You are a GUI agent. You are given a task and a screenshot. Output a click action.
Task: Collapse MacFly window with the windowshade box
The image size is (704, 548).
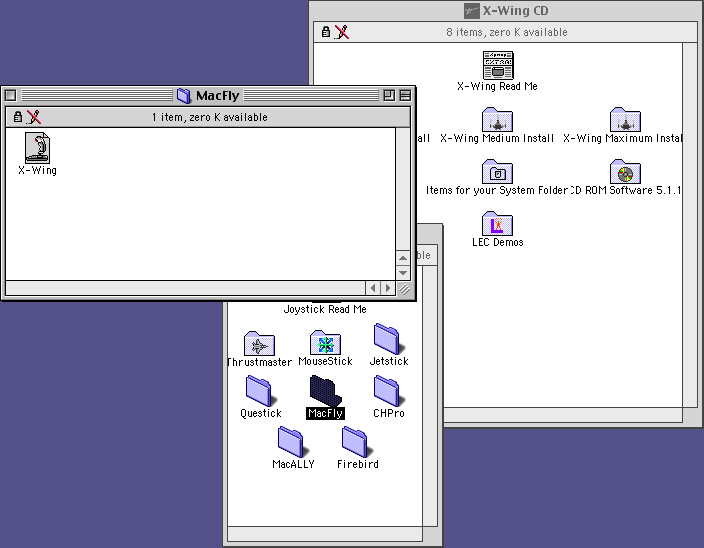coord(405,95)
